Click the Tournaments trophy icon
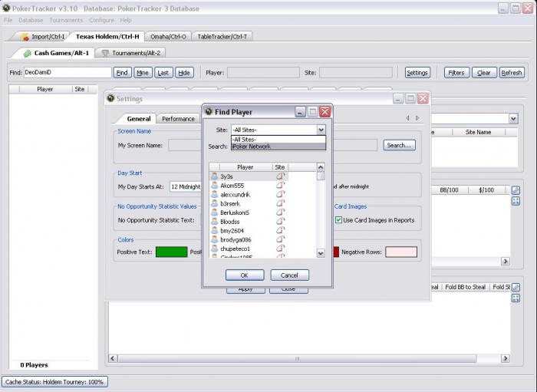The width and height of the screenshot is (537, 392). (106, 53)
